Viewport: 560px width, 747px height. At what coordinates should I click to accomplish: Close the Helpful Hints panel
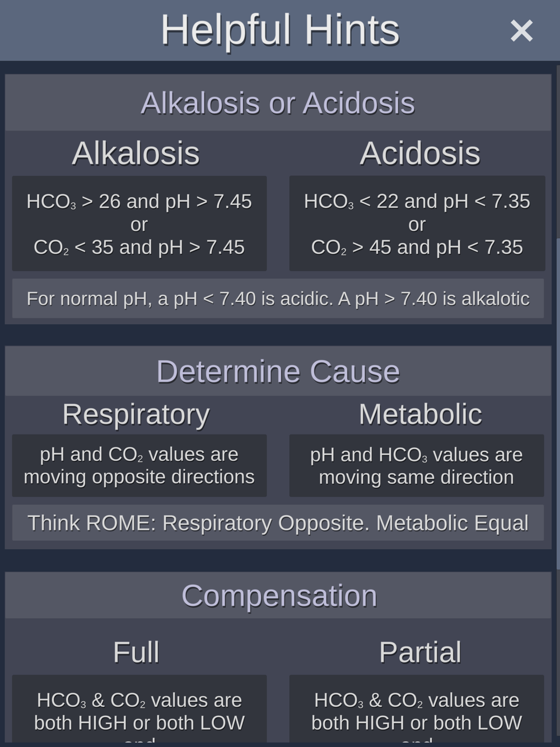tap(521, 31)
